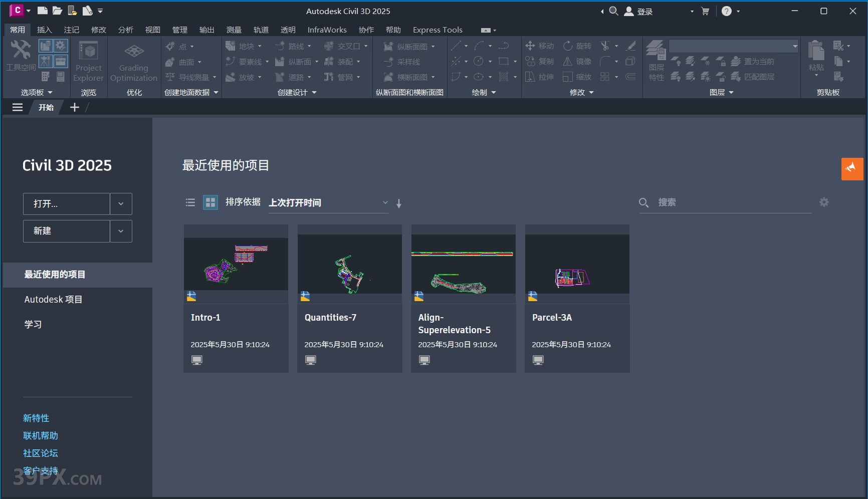Switch to grid view of recent projects
Image resolution: width=868 pixels, height=499 pixels.
210,202
